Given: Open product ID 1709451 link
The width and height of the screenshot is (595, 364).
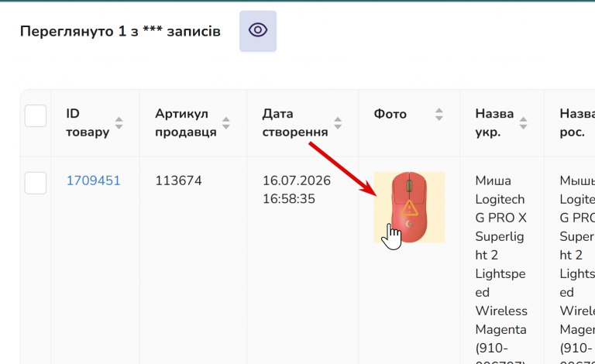Looking at the screenshot, I should 93,180.
